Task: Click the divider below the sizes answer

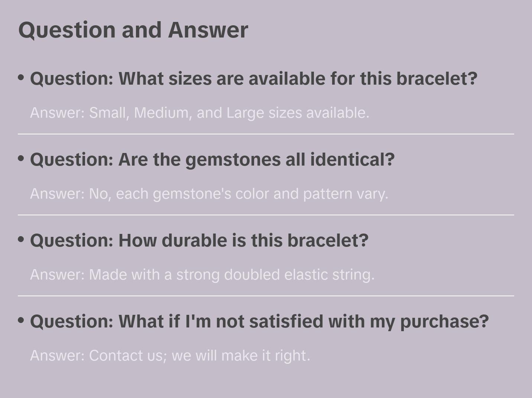Action: click(x=266, y=134)
